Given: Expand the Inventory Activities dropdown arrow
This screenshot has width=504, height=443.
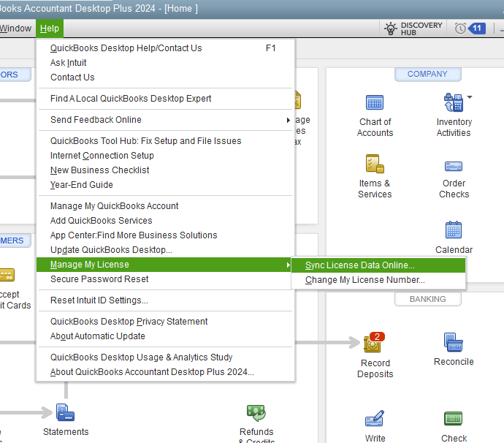Looking at the screenshot, I should click(470, 96).
